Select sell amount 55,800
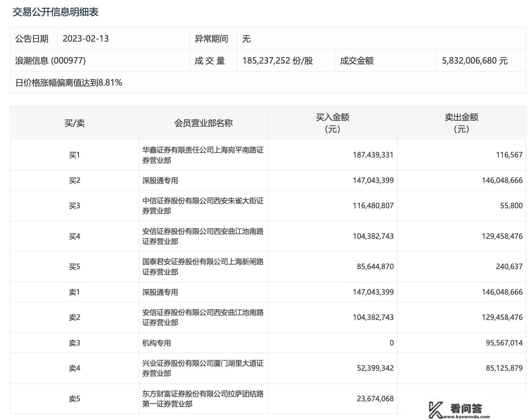Screen dimensions: 532x420 511,206
